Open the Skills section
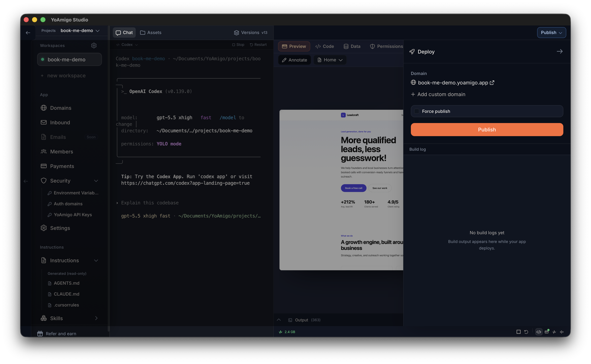Viewport: 591px width, 364px height. point(69,318)
